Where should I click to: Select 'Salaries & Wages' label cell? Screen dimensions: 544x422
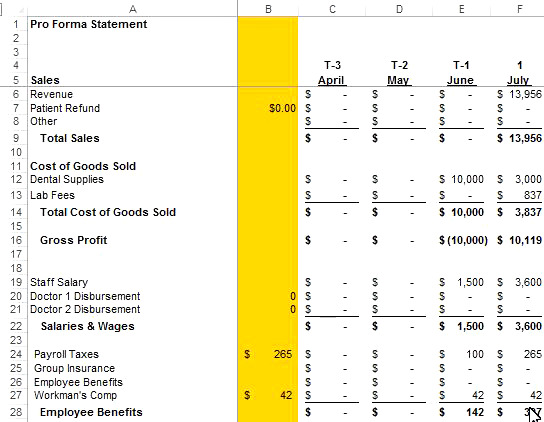click(x=87, y=326)
